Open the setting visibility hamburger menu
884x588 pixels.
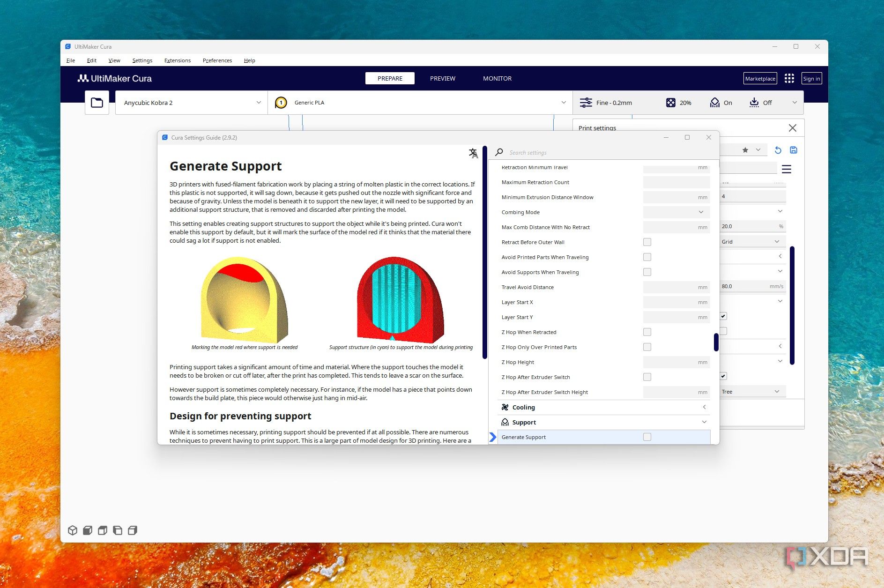[x=787, y=169]
